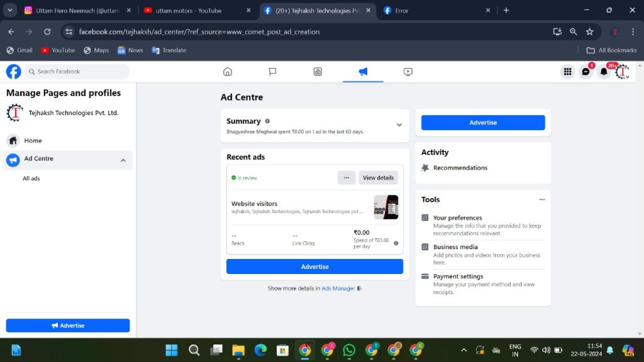Reload the page with refresh icon
Viewport: 644px width, 362px height.
click(47, 31)
